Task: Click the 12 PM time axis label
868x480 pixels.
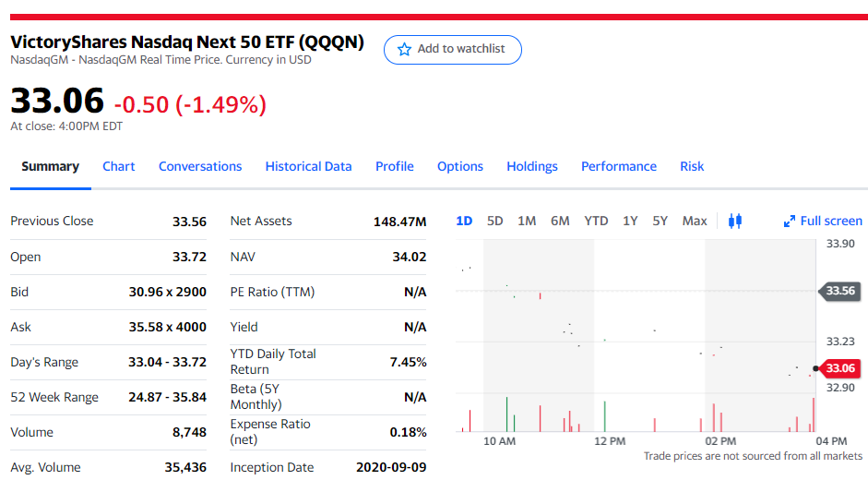Action: pos(610,441)
